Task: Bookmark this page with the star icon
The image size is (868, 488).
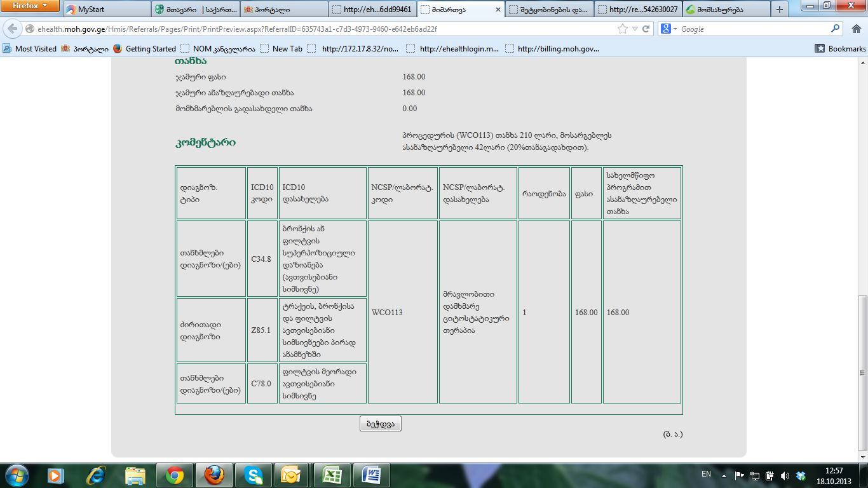Action: tap(623, 29)
